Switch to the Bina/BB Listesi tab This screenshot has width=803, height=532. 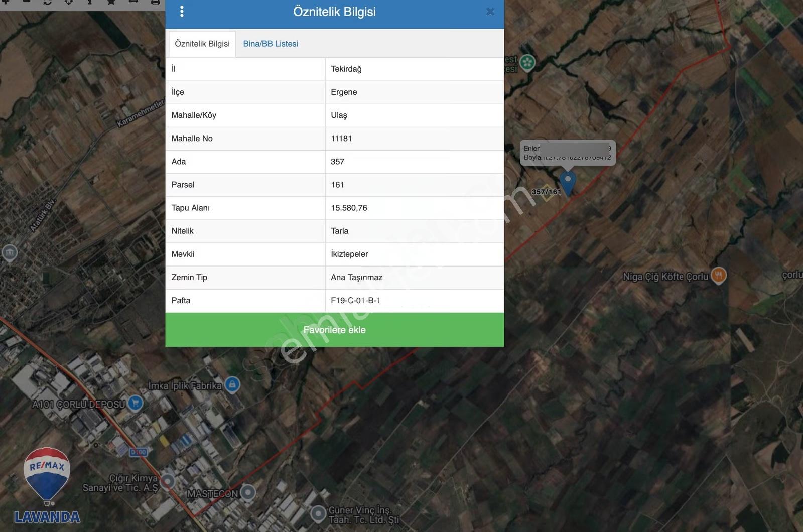coord(271,44)
